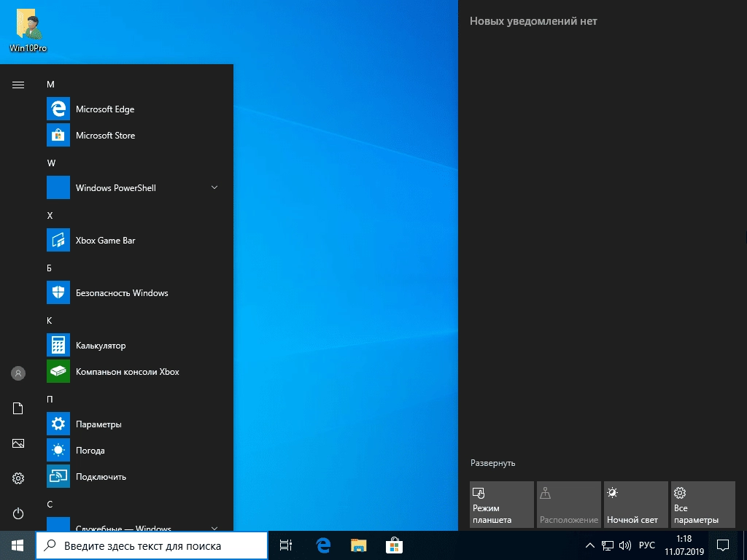Open user account icon in Start sidebar
The width and height of the screenshot is (747, 560).
18,373
